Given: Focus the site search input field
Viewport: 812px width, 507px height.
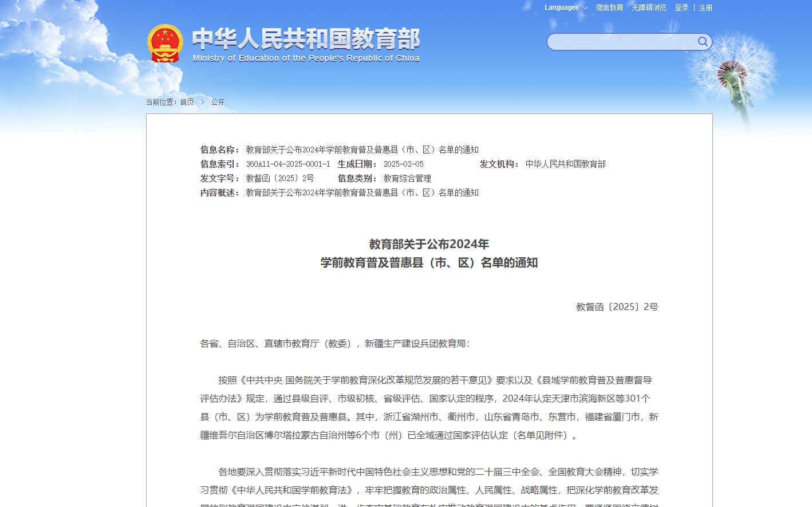Looking at the screenshot, I should pos(621,42).
